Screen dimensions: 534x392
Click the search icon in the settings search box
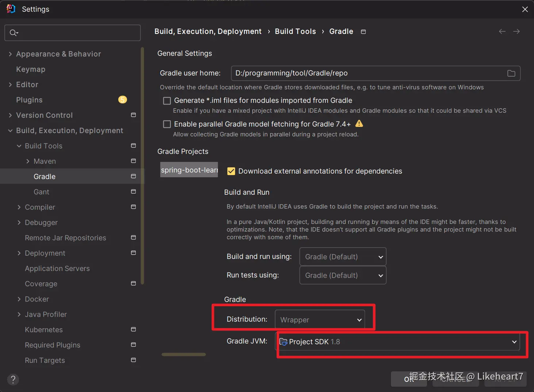14,33
